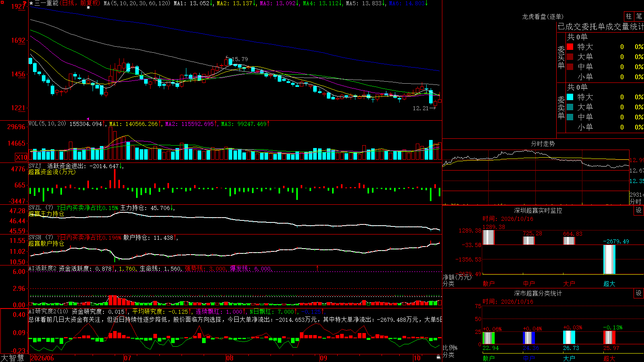Click the 龙虎看盘(逐单) panel title
The height and width of the screenshot is (362, 644).
pos(543,16)
